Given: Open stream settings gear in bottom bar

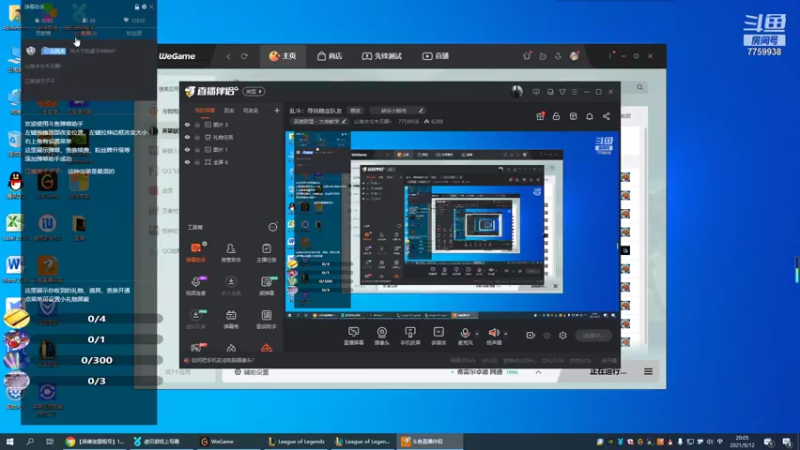Looking at the screenshot, I should [563, 335].
